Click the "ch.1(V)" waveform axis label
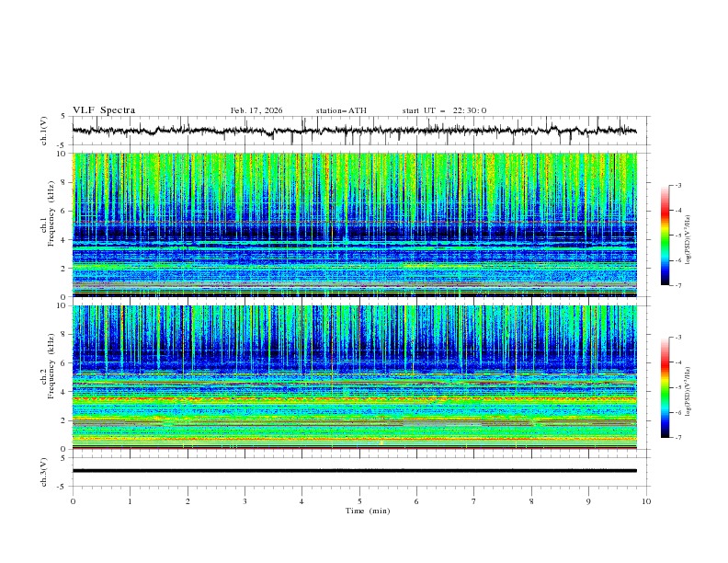The height and width of the screenshot is (563, 728). coord(44,131)
